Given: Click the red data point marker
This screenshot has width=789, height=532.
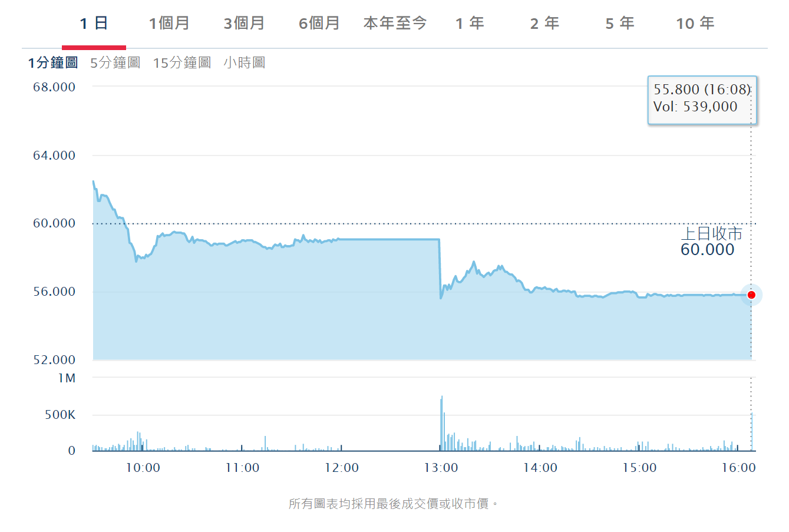Looking at the screenshot, I should pos(751,295).
